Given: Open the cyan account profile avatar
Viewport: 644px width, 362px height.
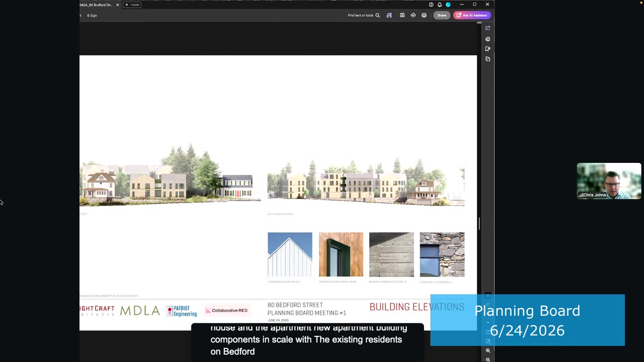Looking at the screenshot, I should pyautogui.click(x=448, y=5).
